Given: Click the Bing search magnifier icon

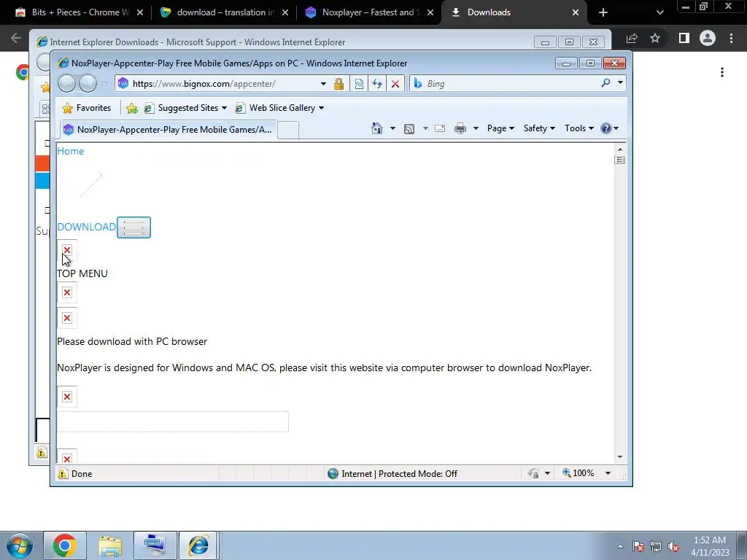Looking at the screenshot, I should click(x=605, y=83).
